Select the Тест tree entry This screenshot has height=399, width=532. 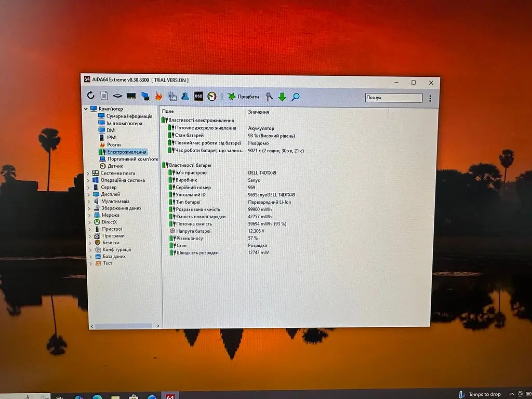click(x=104, y=263)
